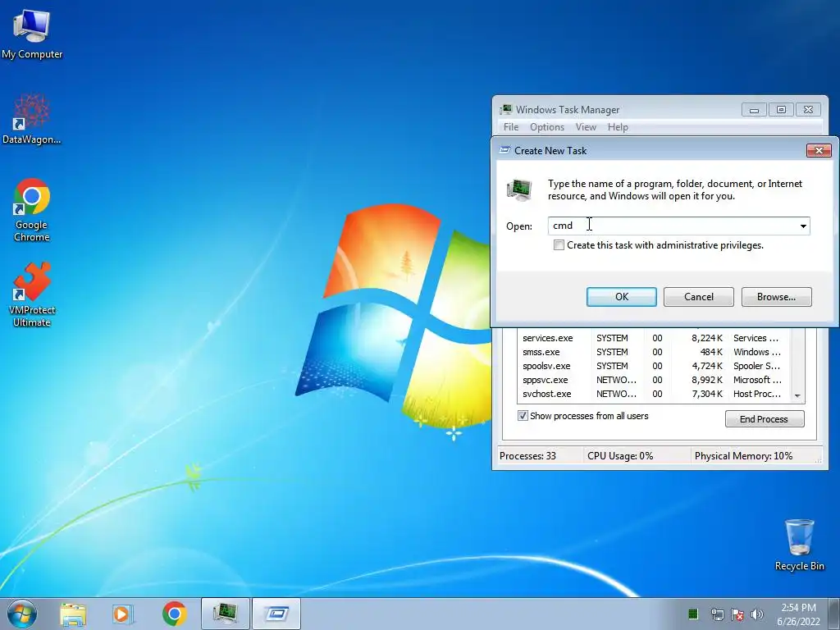
Task: Click the Physical Memory: 10% status entry
Action: click(743, 456)
